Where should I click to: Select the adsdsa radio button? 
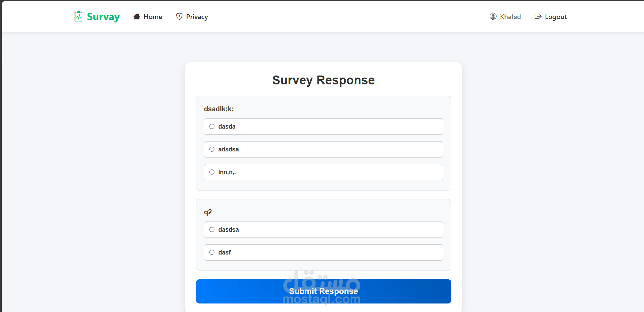212,149
